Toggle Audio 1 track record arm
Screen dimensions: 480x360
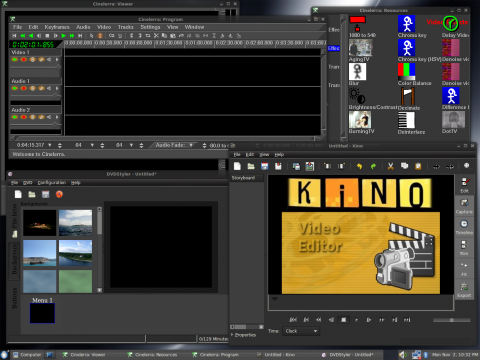[24, 88]
